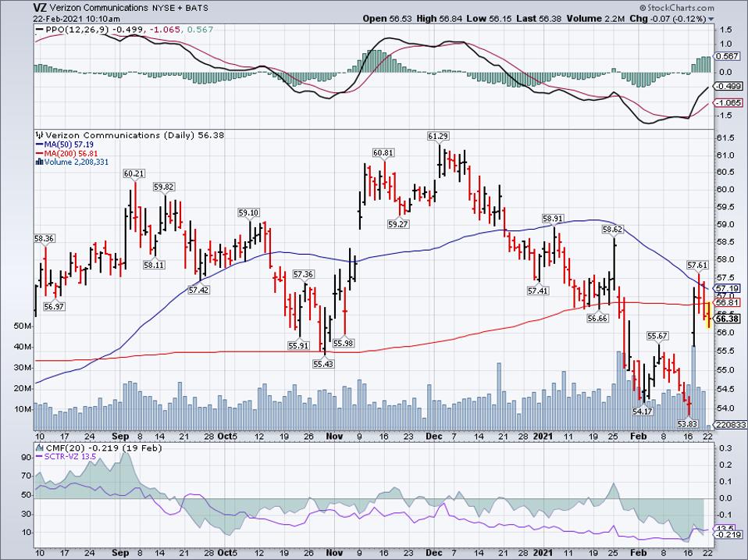Image resolution: width=748 pixels, height=560 pixels.
Task: Select the Open 56.53 value
Action: [x=386, y=19]
